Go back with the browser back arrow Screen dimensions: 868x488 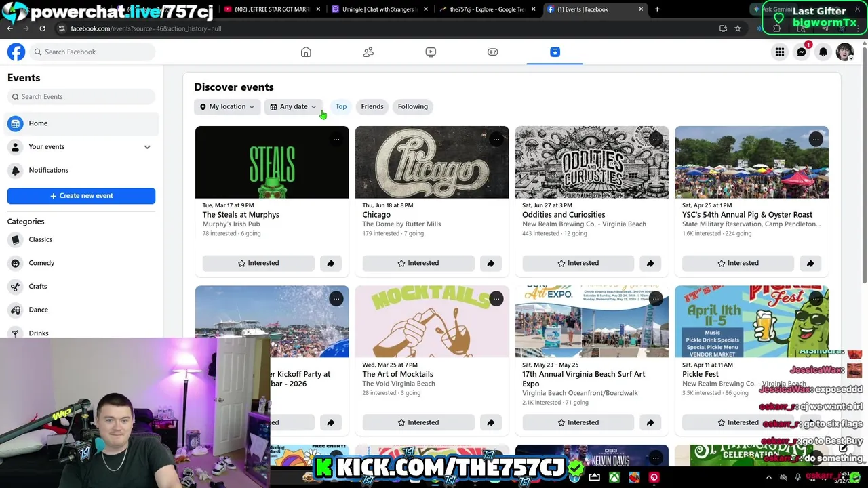pos(10,28)
